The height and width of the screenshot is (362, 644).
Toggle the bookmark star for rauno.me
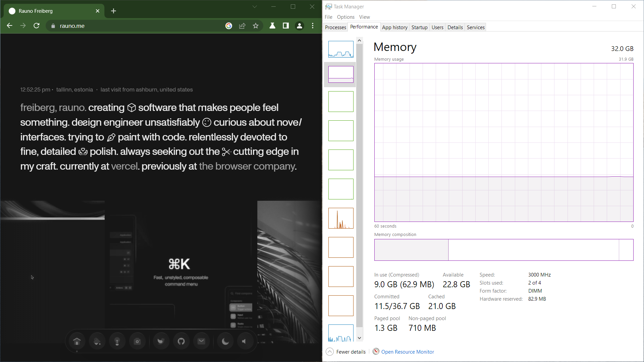[x=256, y=26]
